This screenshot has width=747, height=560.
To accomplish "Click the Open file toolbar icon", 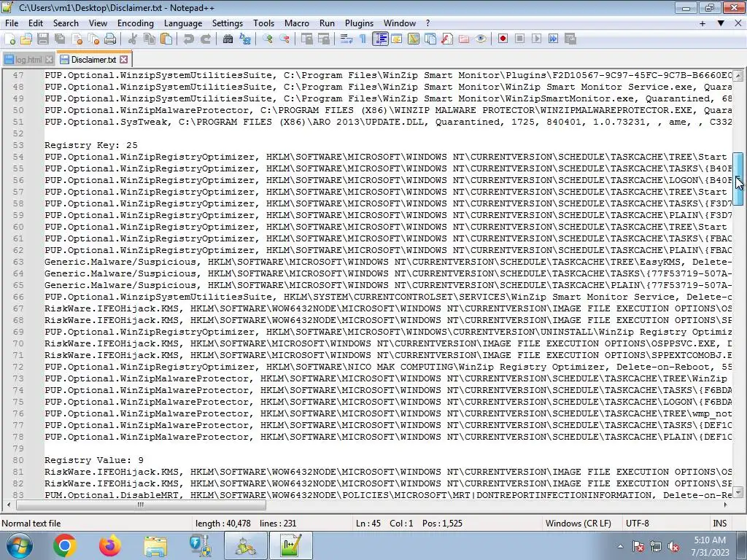I will click(x=26, y=39).
